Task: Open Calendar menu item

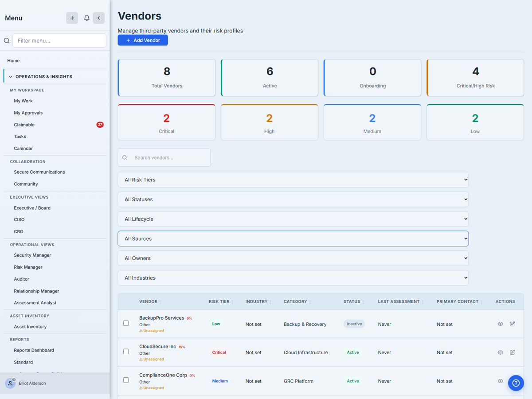Action: pyautogui.click(x=23, y=149)
